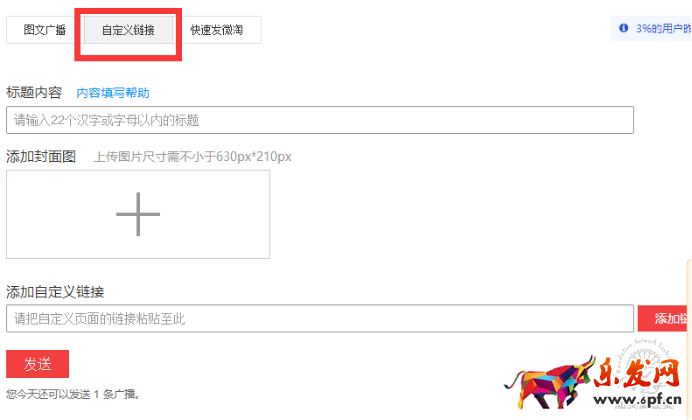The width and height of the screenshot is (692, 420).
Task: Focus the title input for 22 characters
Action: [320, 120]
